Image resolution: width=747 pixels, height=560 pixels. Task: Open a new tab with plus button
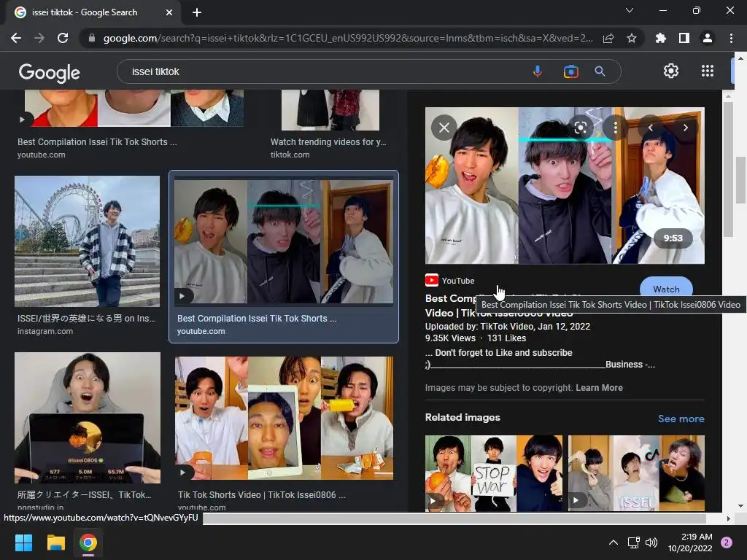(197, 12)
